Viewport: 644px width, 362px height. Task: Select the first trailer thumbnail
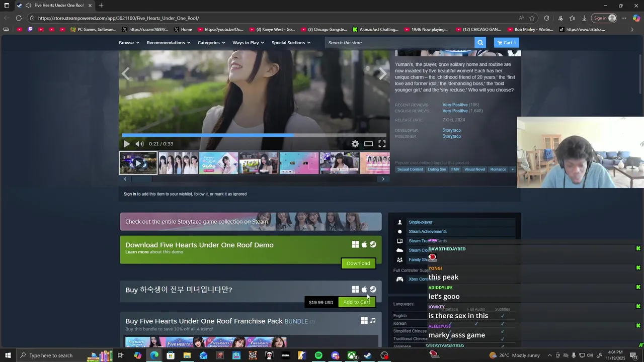click(x=138, y=163)
